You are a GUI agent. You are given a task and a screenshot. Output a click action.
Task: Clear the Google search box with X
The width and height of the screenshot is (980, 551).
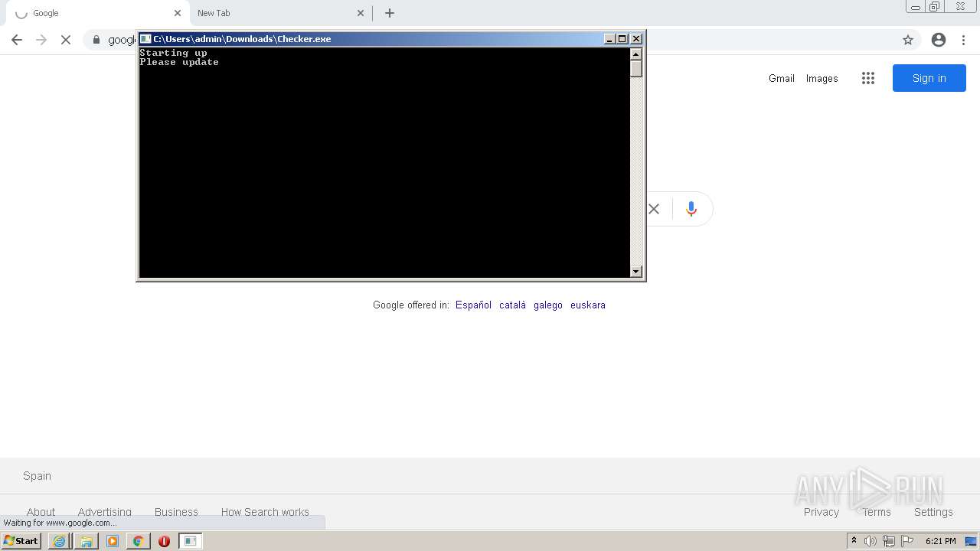click(x=654, y=209)
